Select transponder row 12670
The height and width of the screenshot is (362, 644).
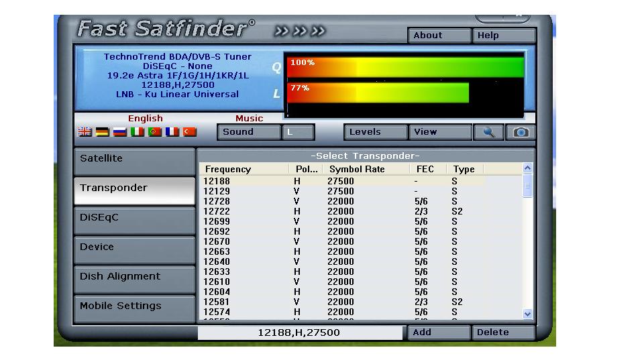pos(362,241)
